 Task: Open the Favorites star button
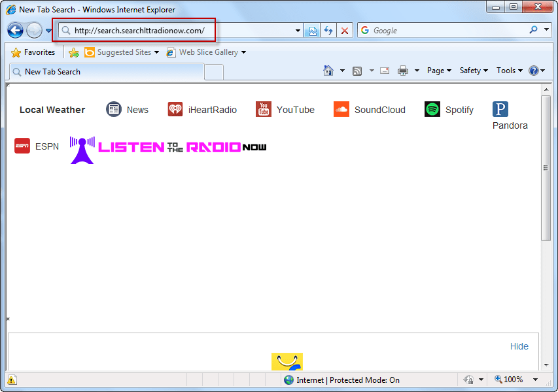pos(33,52)
